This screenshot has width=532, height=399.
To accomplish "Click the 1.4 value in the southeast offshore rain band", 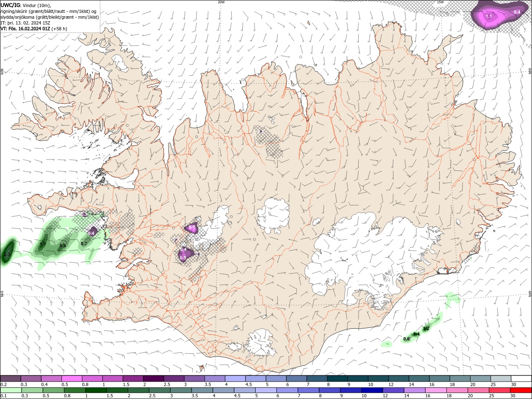I will coord(416,334).
